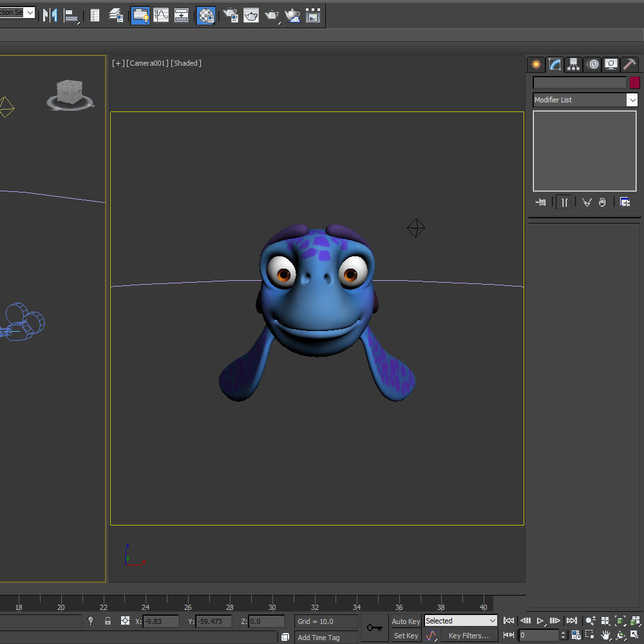Go to start of animation
The height and width of the screenshot is (644, 644).
(509, 621)
